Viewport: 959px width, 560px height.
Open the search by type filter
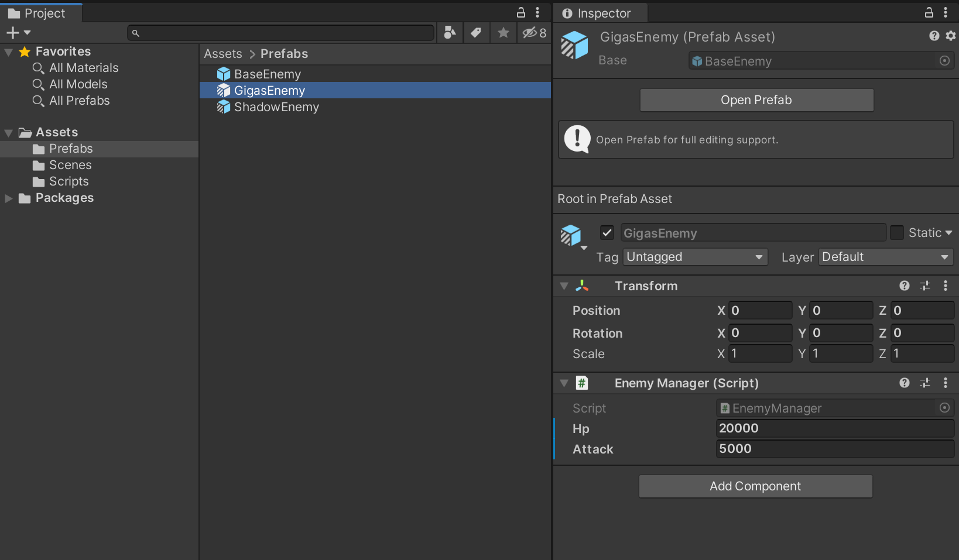(x=449, y=33)
